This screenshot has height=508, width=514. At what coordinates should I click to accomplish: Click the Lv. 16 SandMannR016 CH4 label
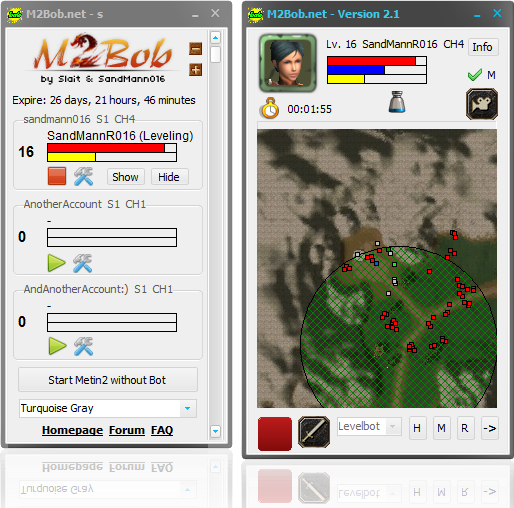point(395,44)
